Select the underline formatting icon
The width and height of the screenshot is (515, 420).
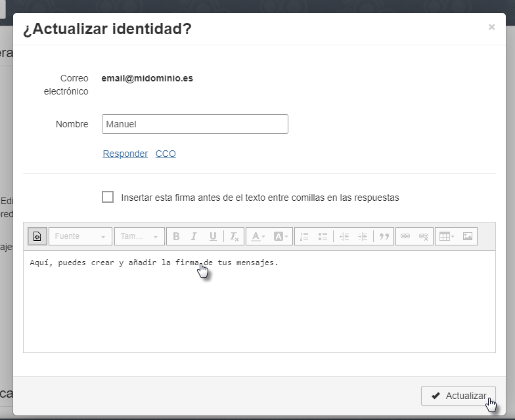point(213,236)
